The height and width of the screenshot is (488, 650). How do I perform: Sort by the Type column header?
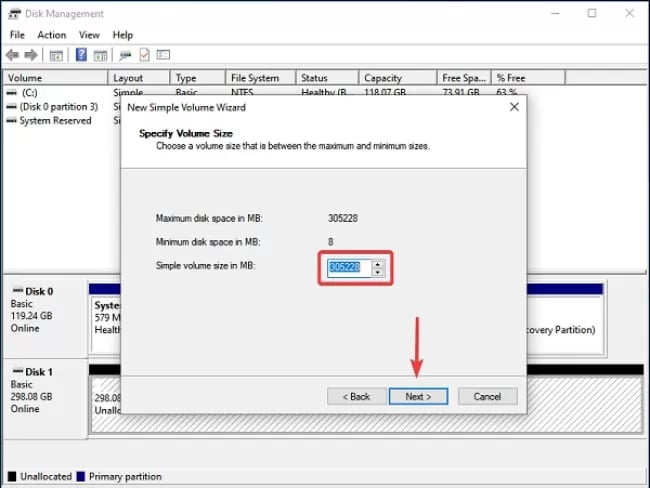coord(198,78)
